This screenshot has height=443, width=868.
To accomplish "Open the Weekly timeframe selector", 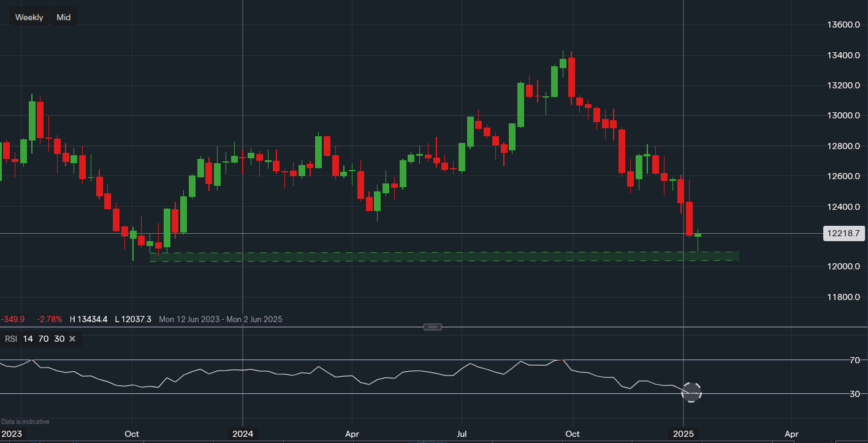I will 29,17.
